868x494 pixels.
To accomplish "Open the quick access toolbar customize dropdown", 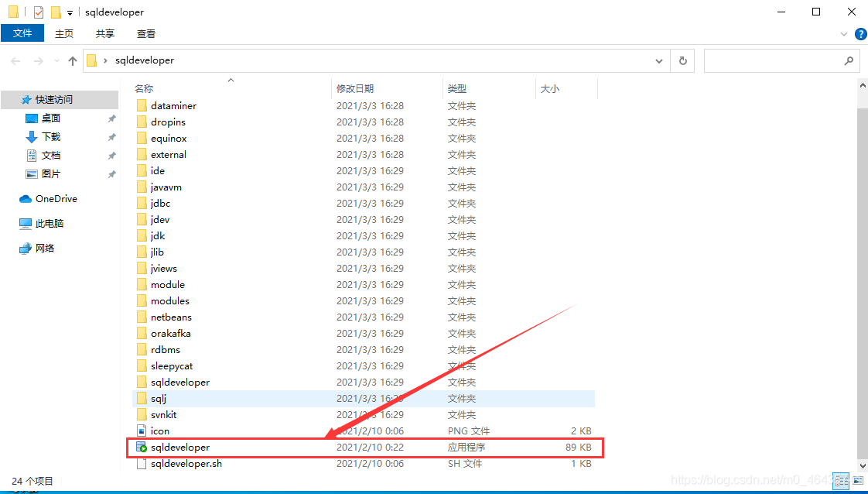I will 70,12.
